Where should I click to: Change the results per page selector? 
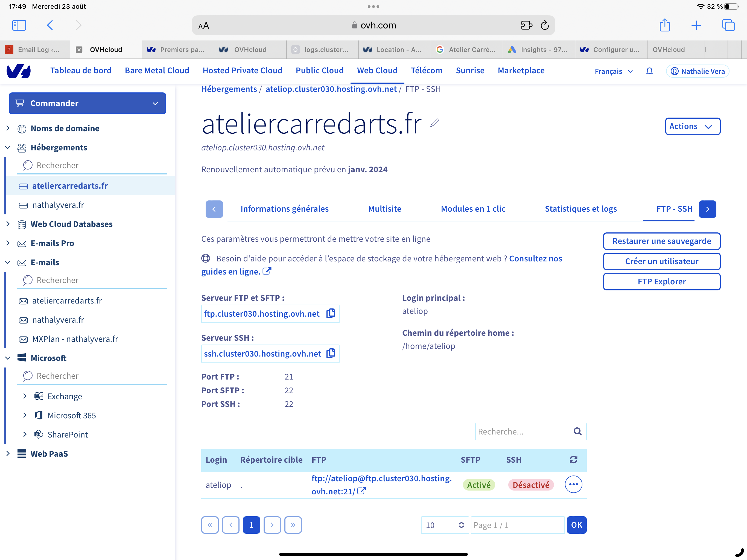pos(444,525)
